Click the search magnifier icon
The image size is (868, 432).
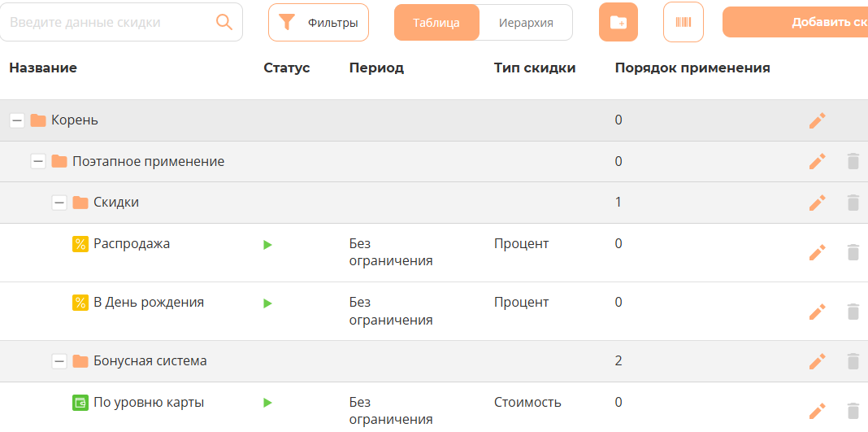(224, 22)
